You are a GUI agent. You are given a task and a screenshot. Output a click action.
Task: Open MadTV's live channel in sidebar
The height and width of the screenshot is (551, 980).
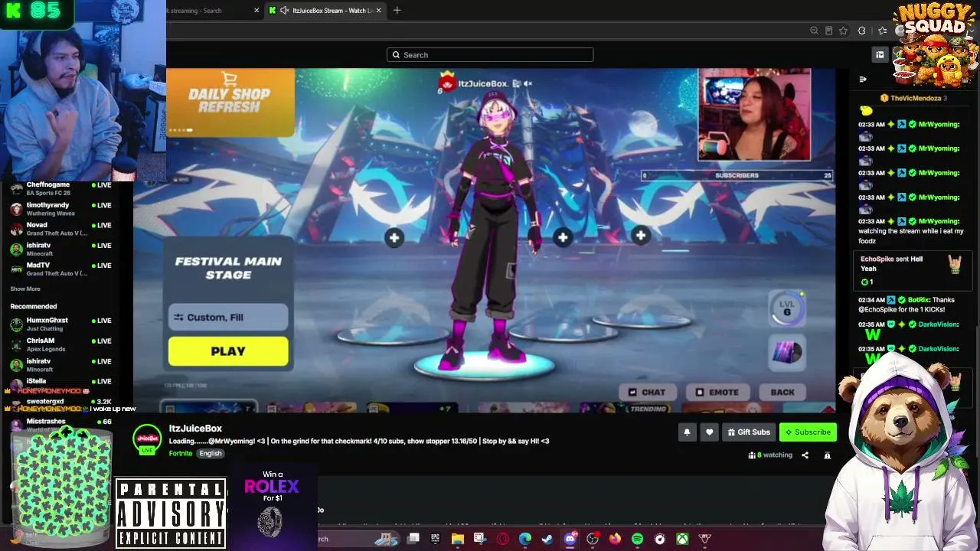coord(61,269)
